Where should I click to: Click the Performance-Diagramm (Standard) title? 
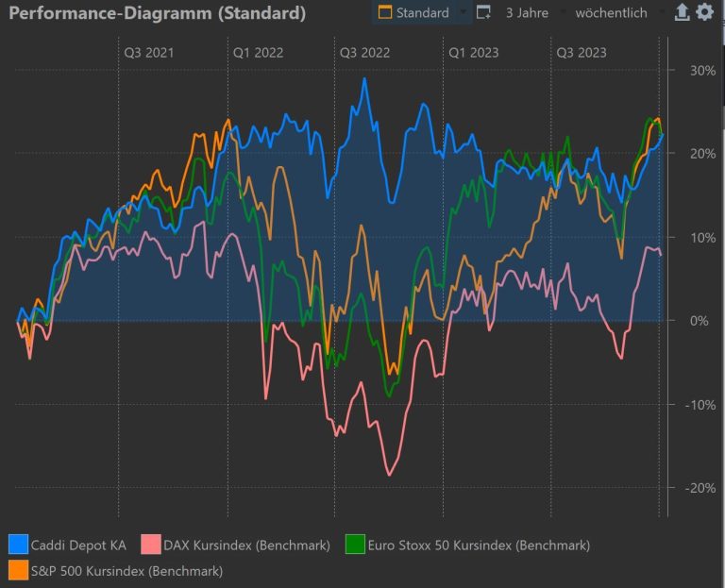coord(158,13)
